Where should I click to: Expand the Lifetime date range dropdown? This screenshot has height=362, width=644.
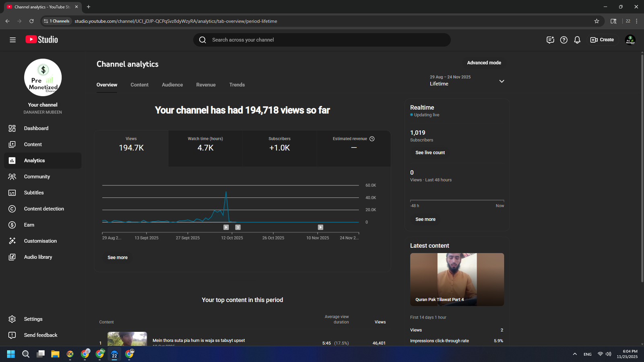[x=502, y=81]
